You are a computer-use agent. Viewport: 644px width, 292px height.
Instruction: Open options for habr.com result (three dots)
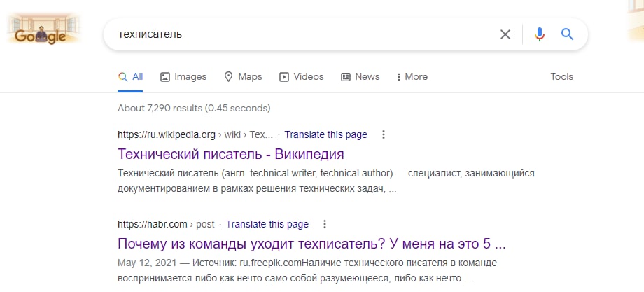coord(324,224)
